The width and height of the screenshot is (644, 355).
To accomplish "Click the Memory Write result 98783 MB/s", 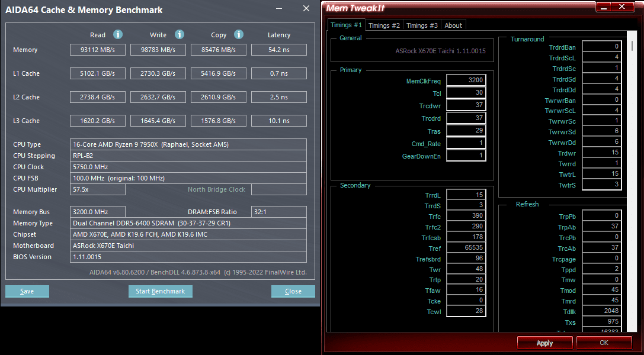I will pos(158,50).
